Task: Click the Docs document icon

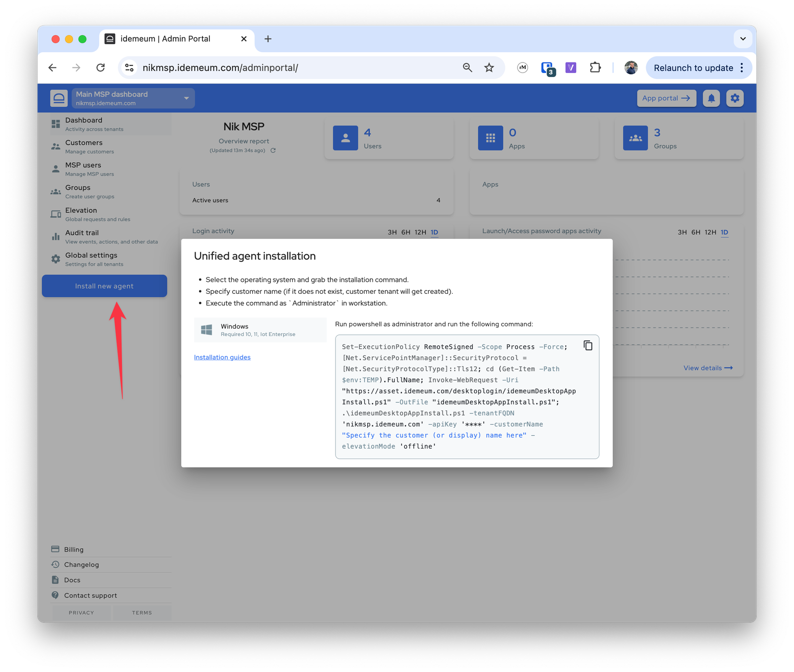Action: point(55,580)
